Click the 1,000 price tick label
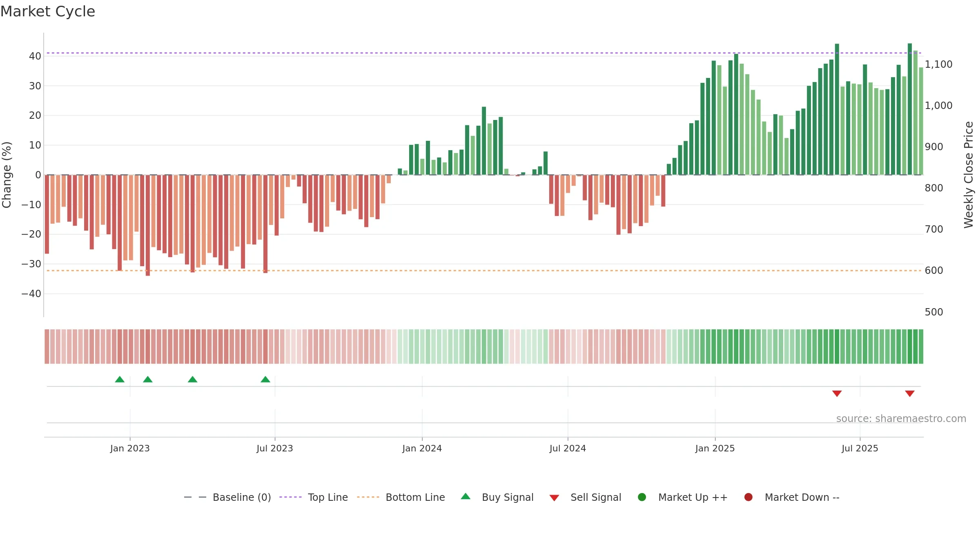Screen dimensions: 980x551 (938, 106)
